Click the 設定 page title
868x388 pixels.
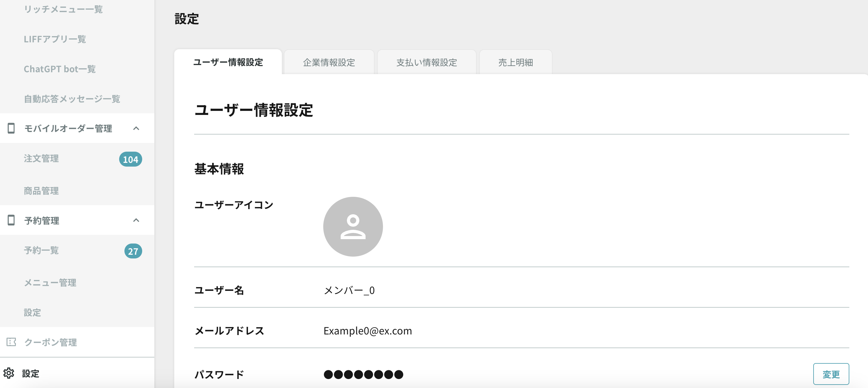(187, 19)
